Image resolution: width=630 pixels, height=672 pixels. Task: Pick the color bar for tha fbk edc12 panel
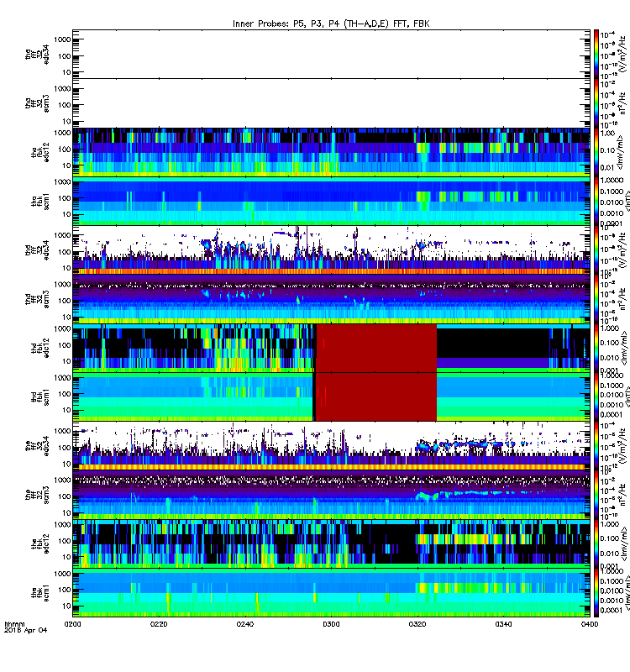[596, 153]
